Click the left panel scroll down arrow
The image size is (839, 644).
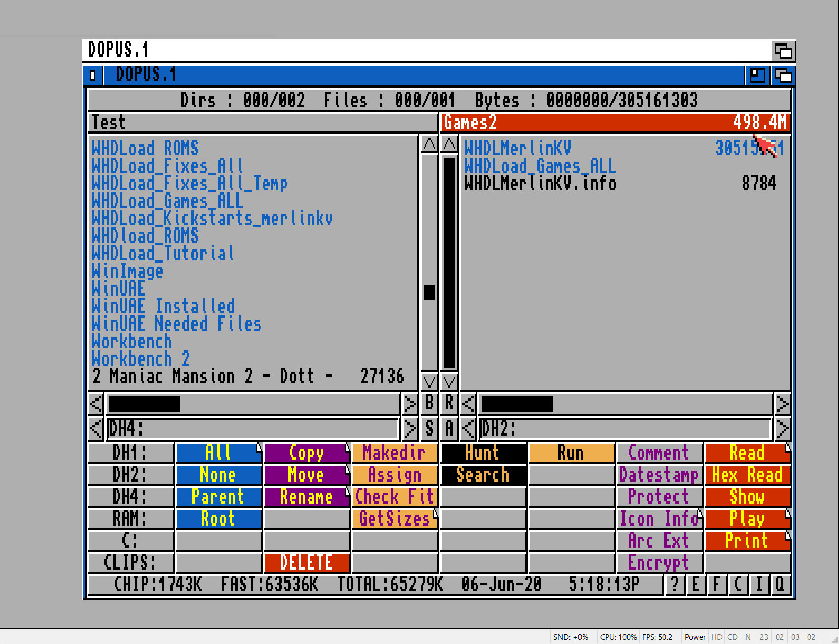click(x=429, y=381)
